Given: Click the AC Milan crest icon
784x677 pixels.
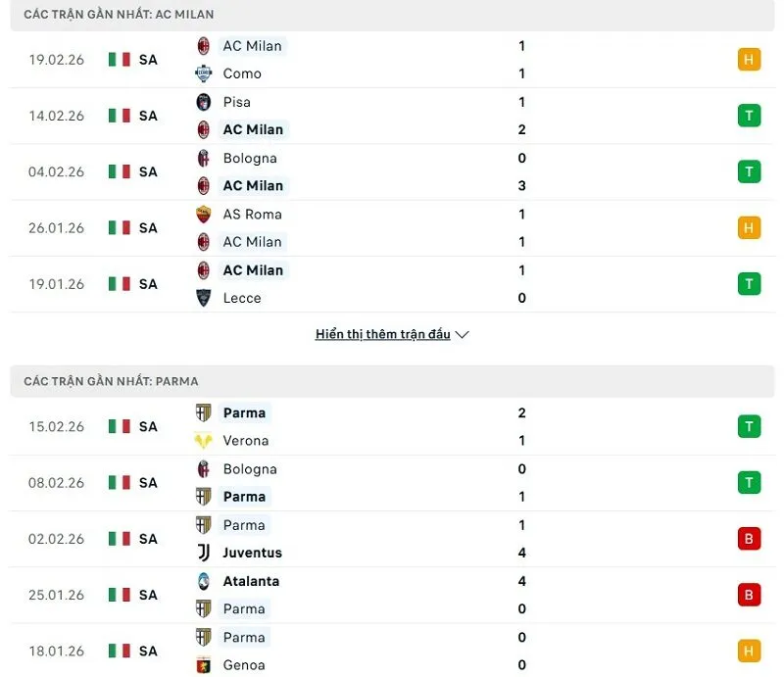Looking at the screenshot, I should pyautogui.click(x=206, y=46).
